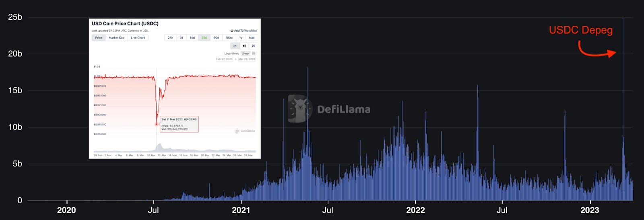Image resolution: width=644 pixels, height=220 pixels.
Task: Toggle Linear scale option
Action: pyautogui.click(x=246, y=53)
